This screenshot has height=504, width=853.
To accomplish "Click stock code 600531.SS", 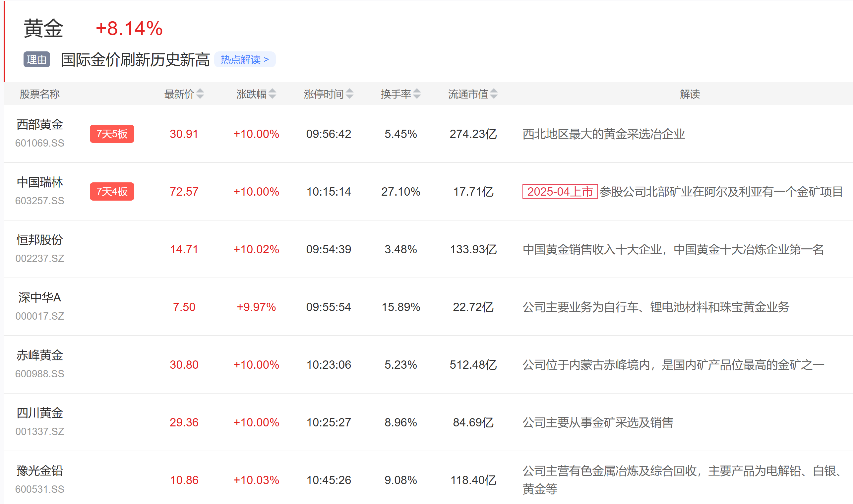I will coord(40,490).
